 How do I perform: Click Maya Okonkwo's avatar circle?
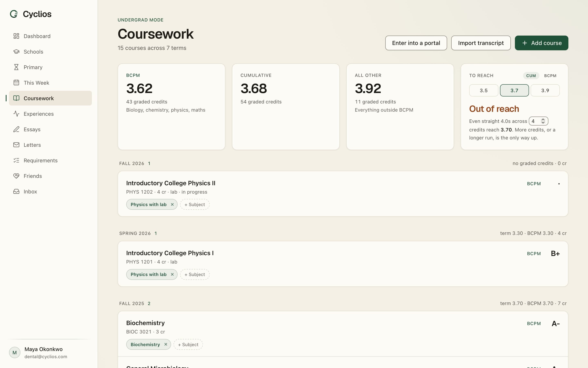[x=14, y=352]
